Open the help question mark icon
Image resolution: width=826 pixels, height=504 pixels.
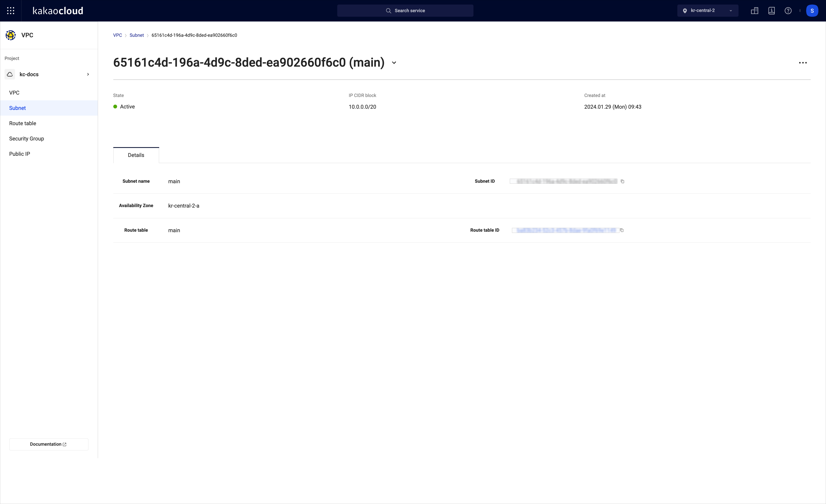(788, 11)
